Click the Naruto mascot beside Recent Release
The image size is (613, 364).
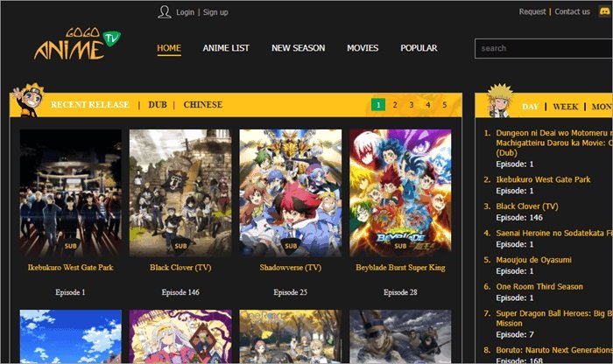click(28, 100)
